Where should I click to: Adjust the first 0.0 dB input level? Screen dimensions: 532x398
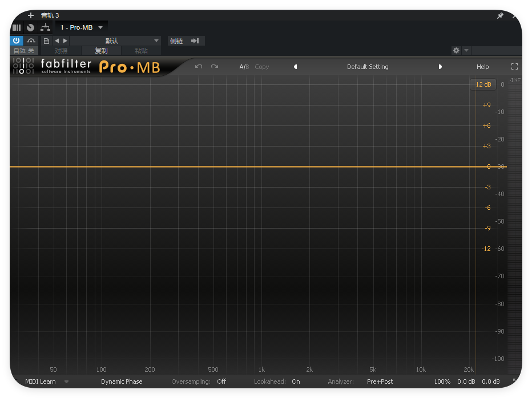click(x=466, y=381)
